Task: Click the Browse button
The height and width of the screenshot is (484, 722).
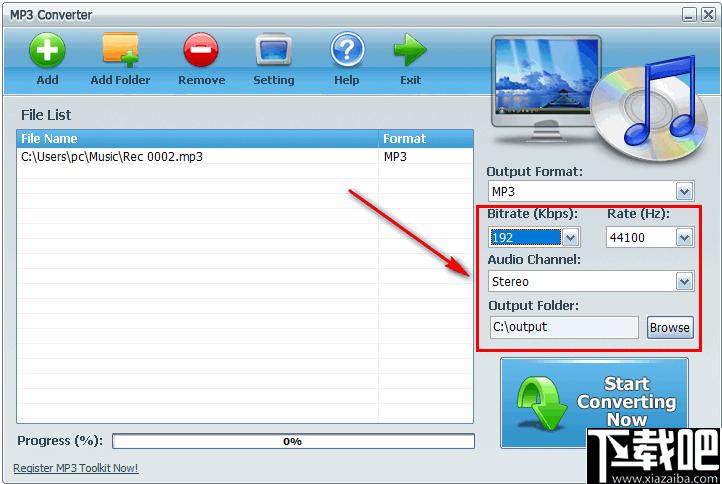Action: pos(670,327)
